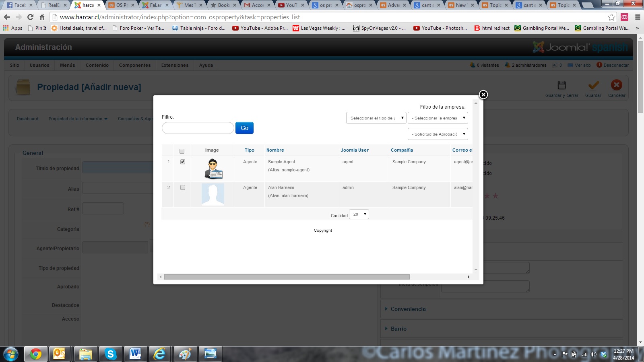
Task: Click browser forward arrow
Action: 19,17
